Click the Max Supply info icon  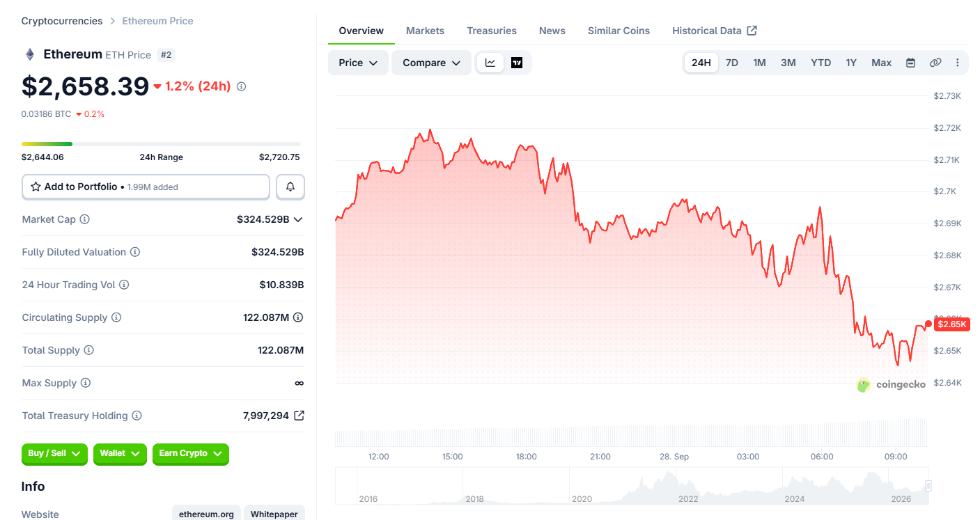86,383
